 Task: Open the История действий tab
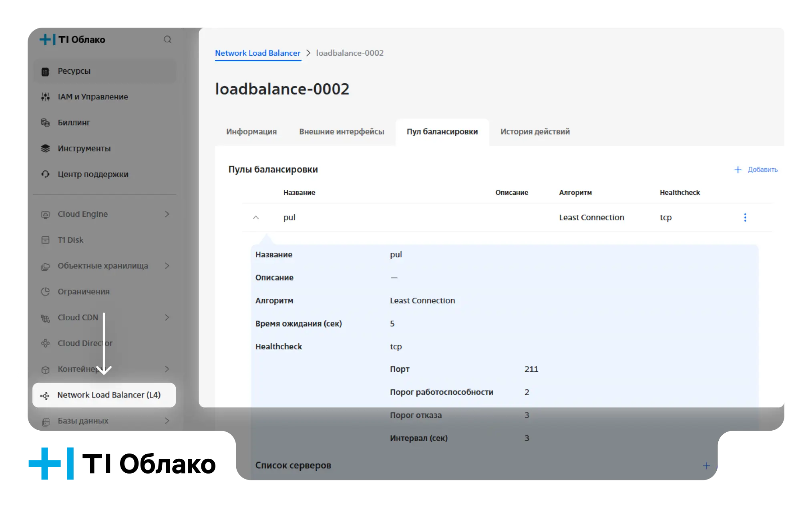[535, 132]
